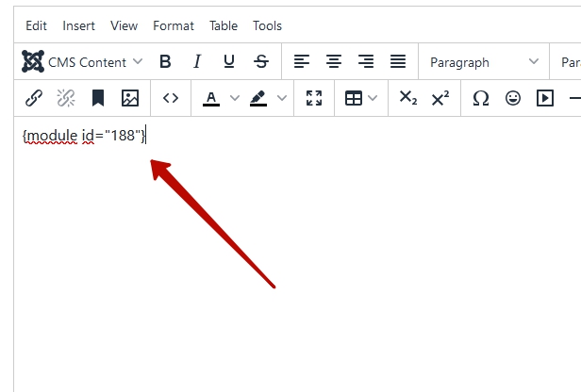Toggle bold formatting

(x=165, y=62)
